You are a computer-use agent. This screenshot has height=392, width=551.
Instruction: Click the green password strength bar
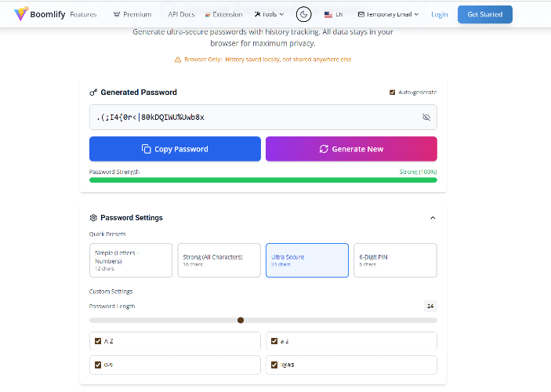tap(263, 180)
